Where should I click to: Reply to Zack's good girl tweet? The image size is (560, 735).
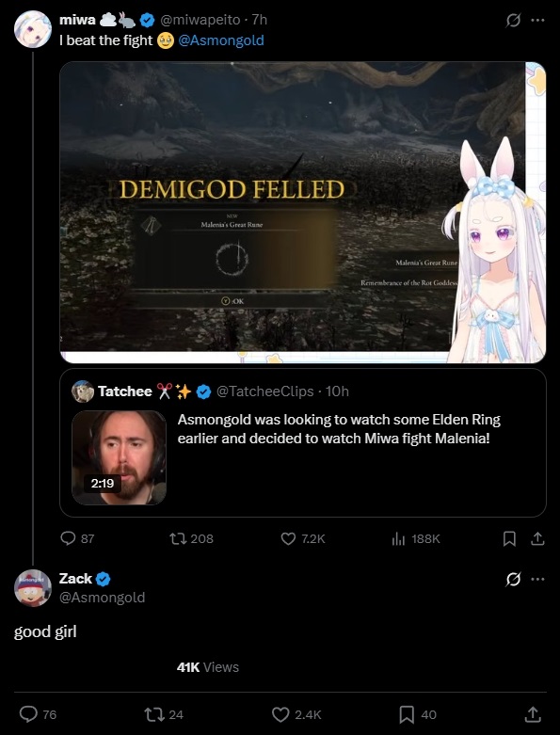[38, 714]
